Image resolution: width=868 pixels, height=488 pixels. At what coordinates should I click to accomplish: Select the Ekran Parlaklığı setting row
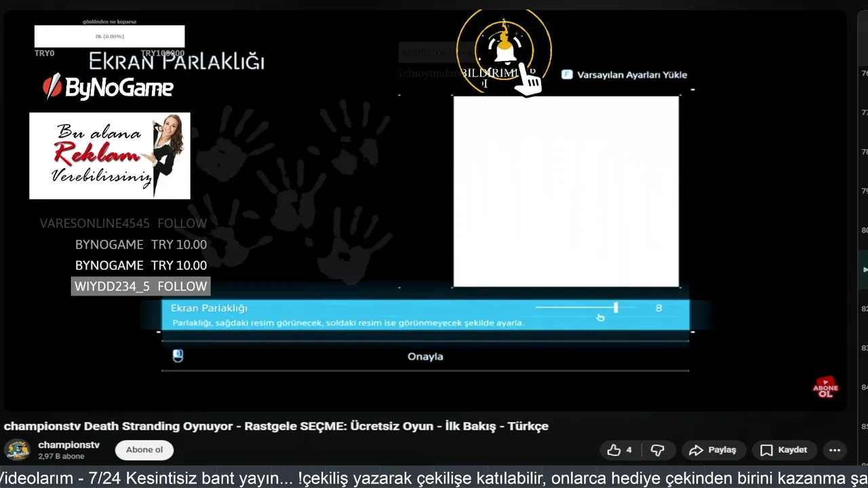(x=425, y=315)
